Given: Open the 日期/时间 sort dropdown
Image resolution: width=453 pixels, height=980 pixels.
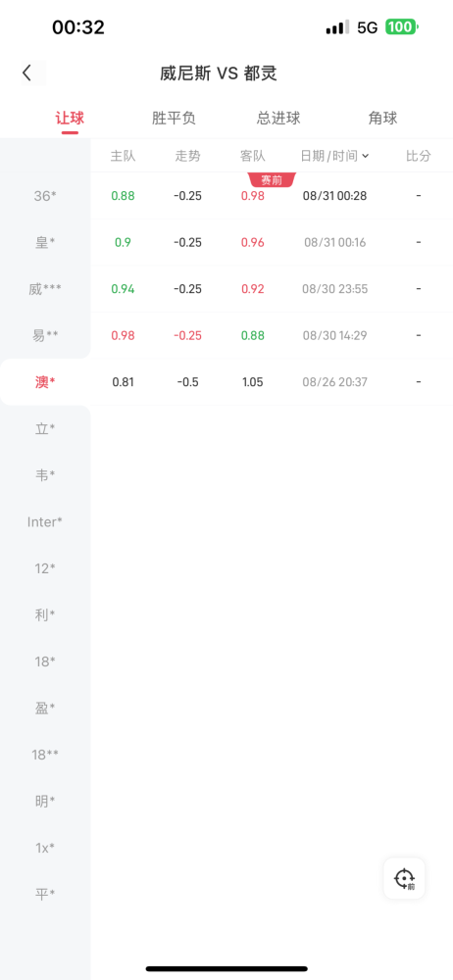Looking at the screenshot, I should tap(334, 156).
